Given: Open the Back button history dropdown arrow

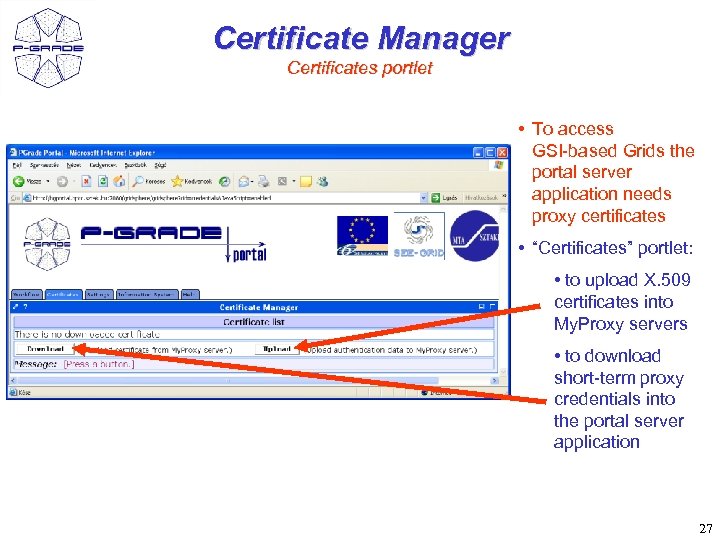Looking at the screenshot, I should pyautogui.click(x=48, y=182).
